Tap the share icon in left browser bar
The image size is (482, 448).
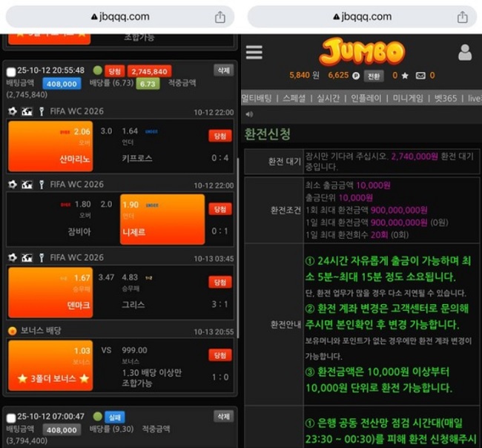(x=219, y=17)
